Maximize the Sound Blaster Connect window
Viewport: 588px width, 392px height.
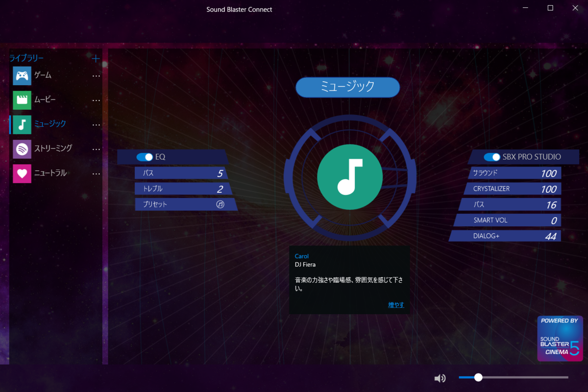(x=550, y=8)
